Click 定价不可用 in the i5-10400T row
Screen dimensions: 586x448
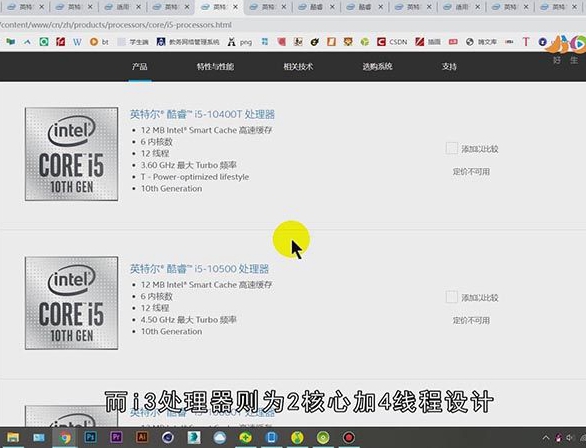pyautogui.click(x=471, y=172)
